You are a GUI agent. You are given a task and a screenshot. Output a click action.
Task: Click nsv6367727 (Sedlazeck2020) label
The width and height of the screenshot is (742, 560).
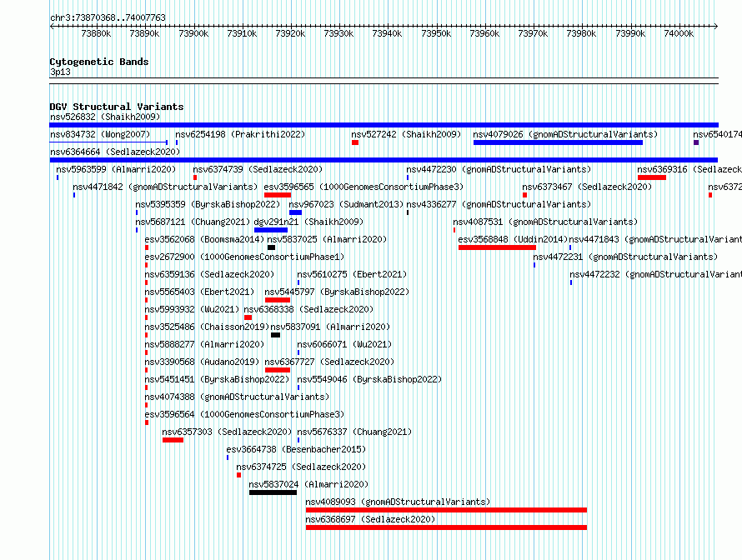click(x=330, y=362)
